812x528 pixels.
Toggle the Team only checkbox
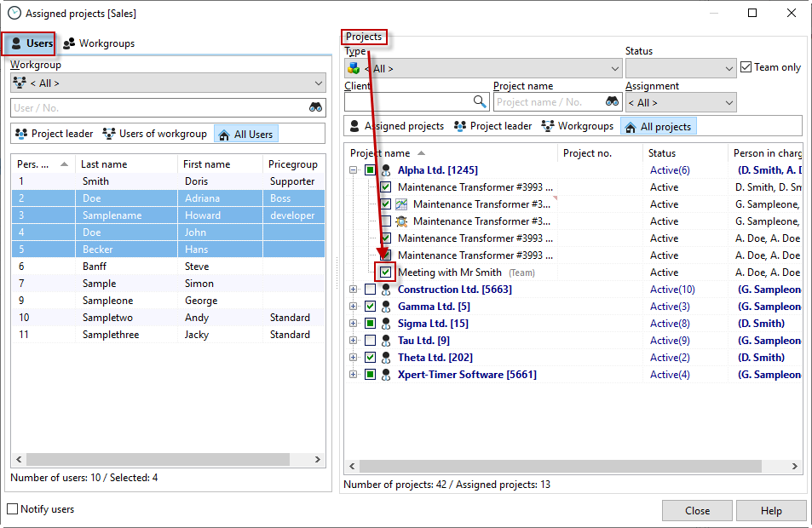[x=746, y=67]
